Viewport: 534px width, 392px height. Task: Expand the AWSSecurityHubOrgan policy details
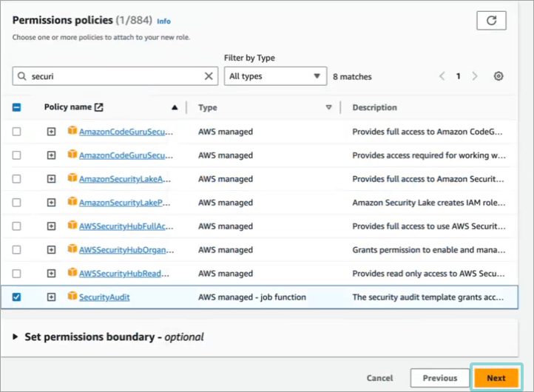point(51,250)
